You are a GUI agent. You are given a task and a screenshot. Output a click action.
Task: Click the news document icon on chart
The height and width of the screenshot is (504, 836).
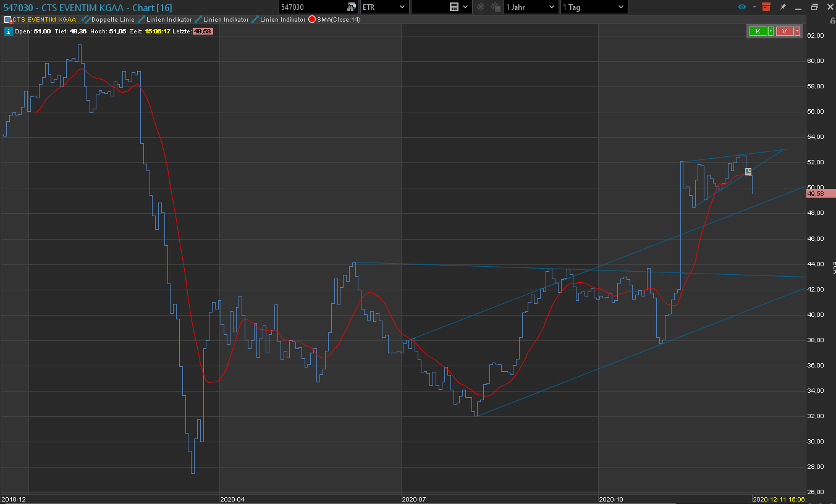[x=748, y=172]
